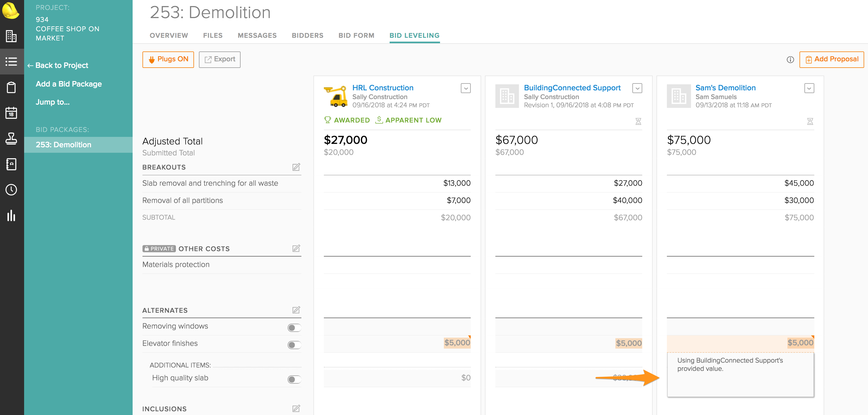Edit the Alternates section pencil icon

click(296, 310)
